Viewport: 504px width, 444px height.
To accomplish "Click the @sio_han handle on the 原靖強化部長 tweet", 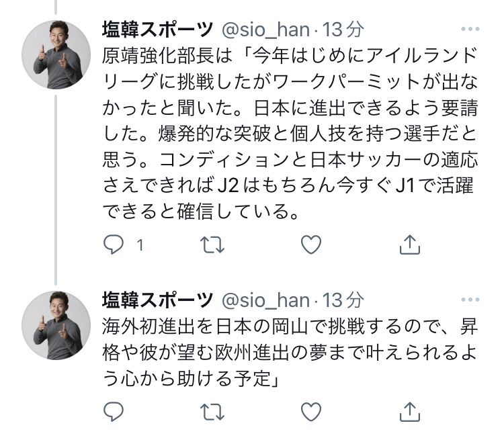I will tap(265, 30).
